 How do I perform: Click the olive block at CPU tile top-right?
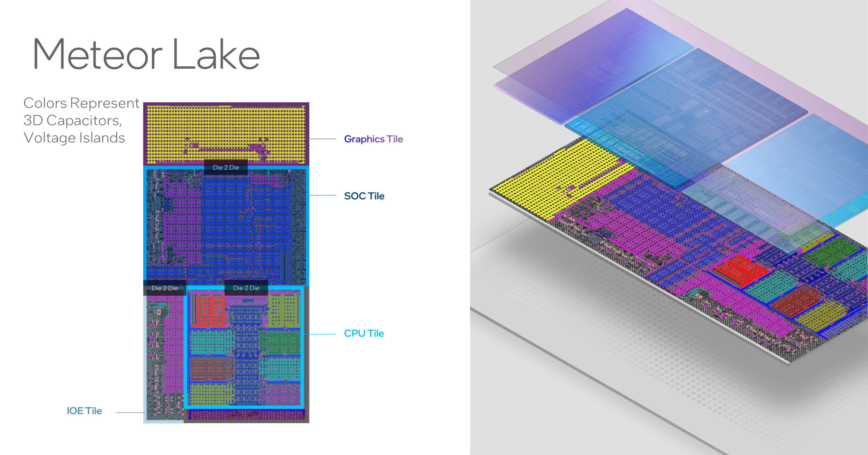click(x=285, y=310)
